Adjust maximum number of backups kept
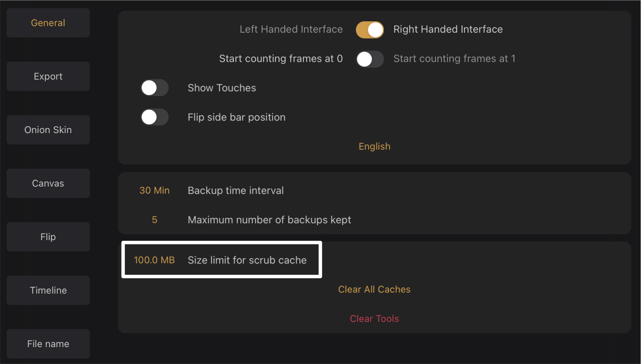The image size is (641, 364). coord(154,220)
